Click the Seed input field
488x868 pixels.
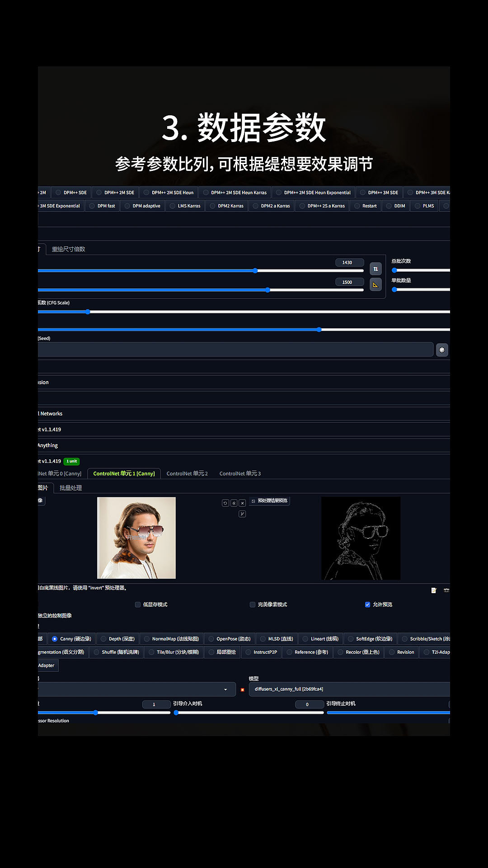pyautogui.click(x=235, y=349)
